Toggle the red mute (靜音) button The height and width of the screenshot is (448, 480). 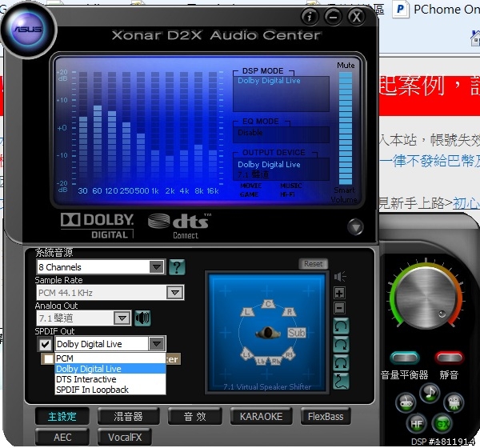pos(449,358)
